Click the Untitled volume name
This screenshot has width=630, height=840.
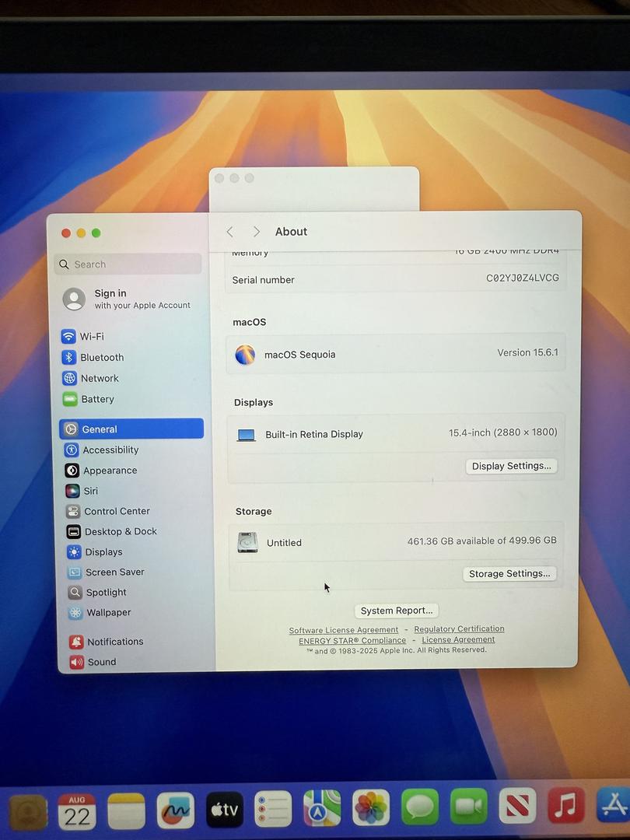[284, 543]
